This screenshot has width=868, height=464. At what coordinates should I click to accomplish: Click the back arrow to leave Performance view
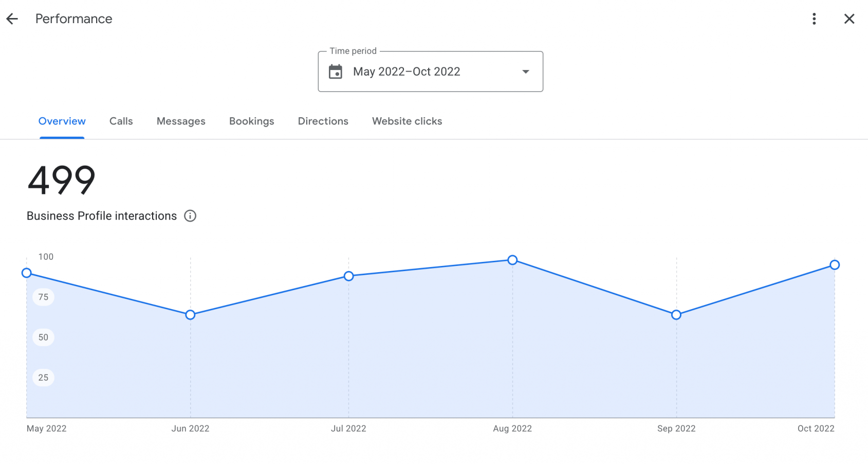click(x=12, y=19)
